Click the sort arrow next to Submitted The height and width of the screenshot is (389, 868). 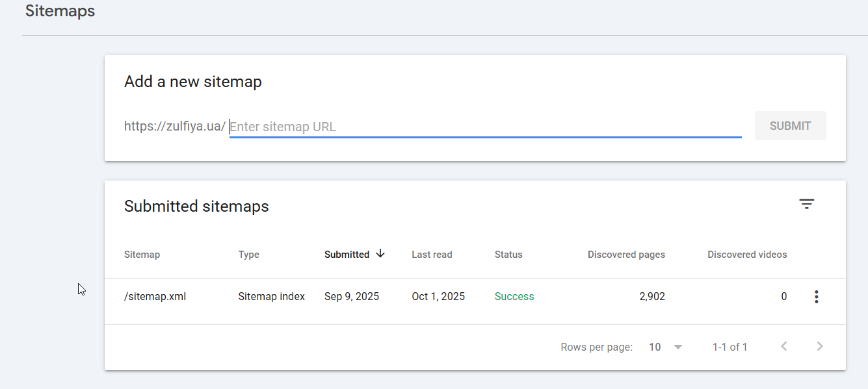tap(380, 254)
